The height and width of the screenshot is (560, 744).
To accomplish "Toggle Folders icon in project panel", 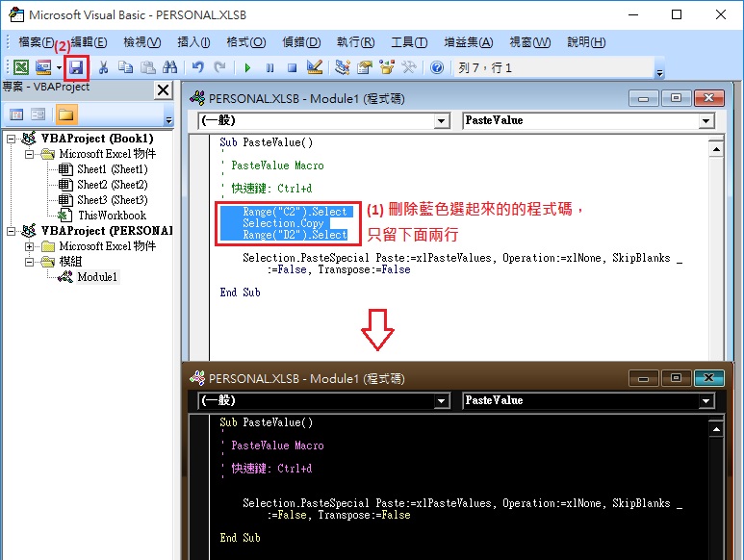I will [66, 115].
